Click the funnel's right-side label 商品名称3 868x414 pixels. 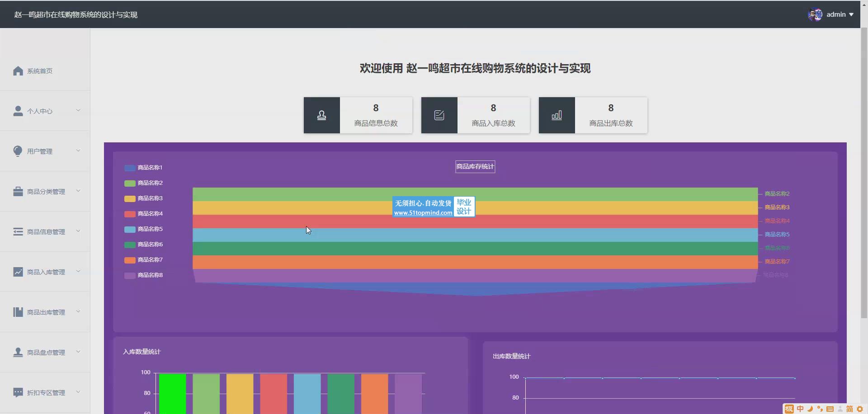pos(777,207)
